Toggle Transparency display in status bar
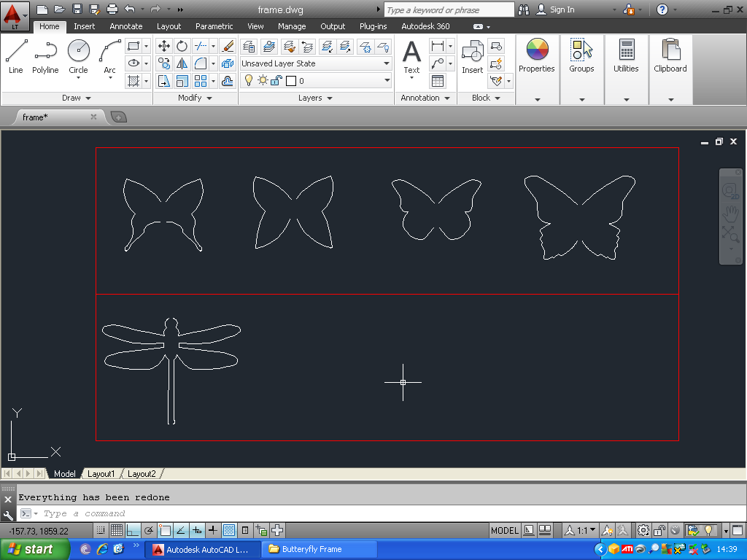This screenshot has width=747, height=560. 229,530
